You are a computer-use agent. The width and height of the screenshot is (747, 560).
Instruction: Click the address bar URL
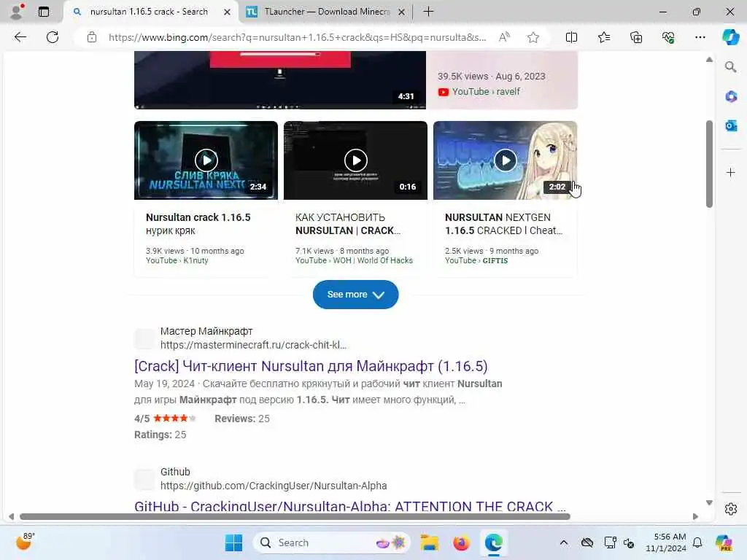[298, 37]
